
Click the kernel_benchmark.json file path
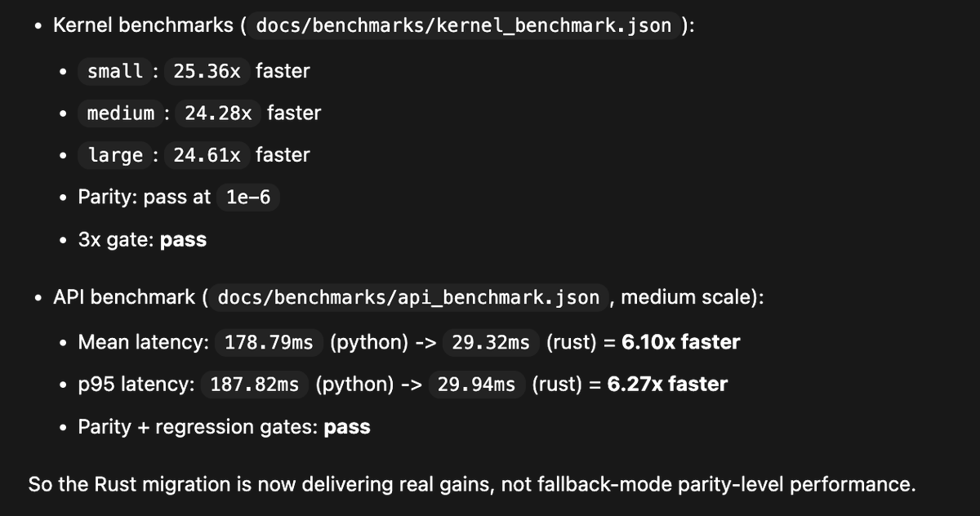click(x=464, y=25)
